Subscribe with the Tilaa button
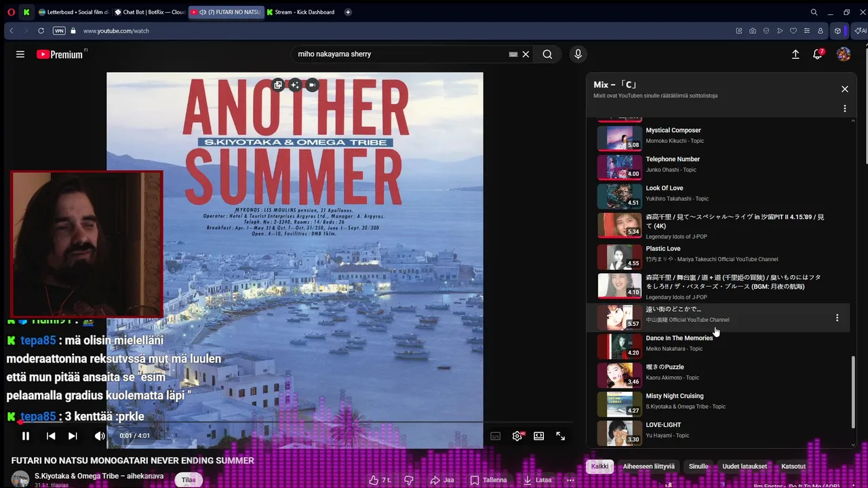Screen dimensions: 868x488 click(x=189, y=480)
